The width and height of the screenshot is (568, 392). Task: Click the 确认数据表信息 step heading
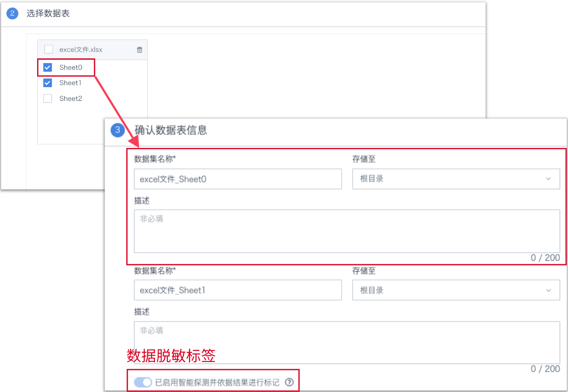point(171,130)
